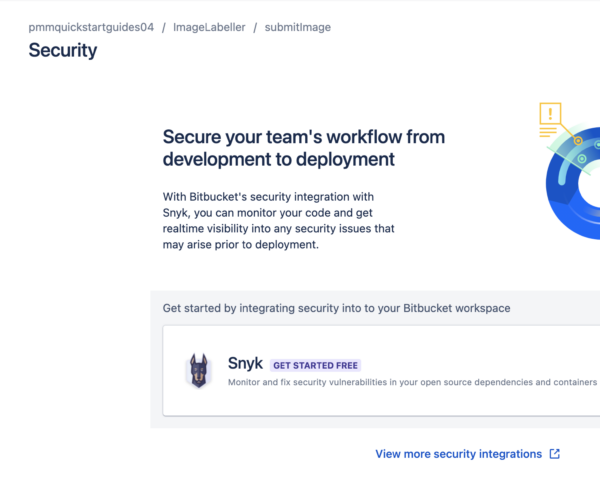Navigate to the submitImage repository breadcrumb

point(298,27)
